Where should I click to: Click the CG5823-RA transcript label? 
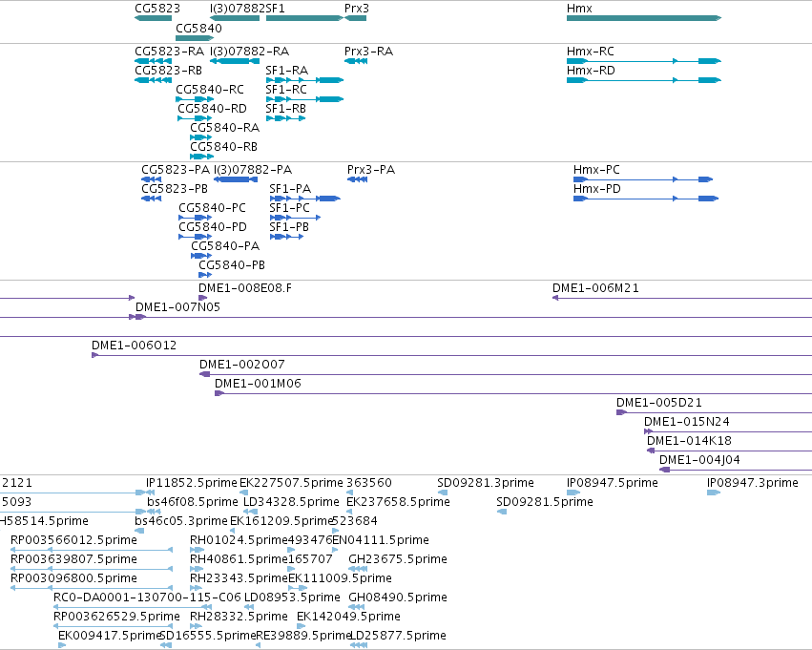point(169,52)
